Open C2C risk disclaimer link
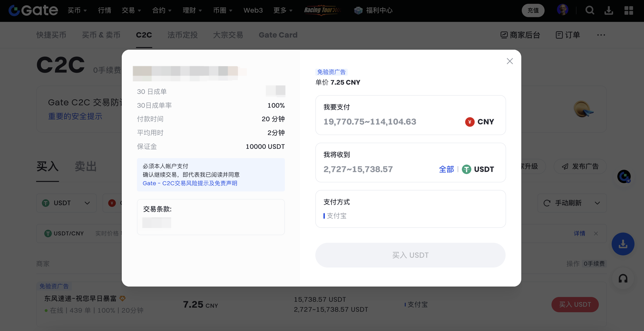Screen dimensions: 644x331 click(x=190, y=183)
